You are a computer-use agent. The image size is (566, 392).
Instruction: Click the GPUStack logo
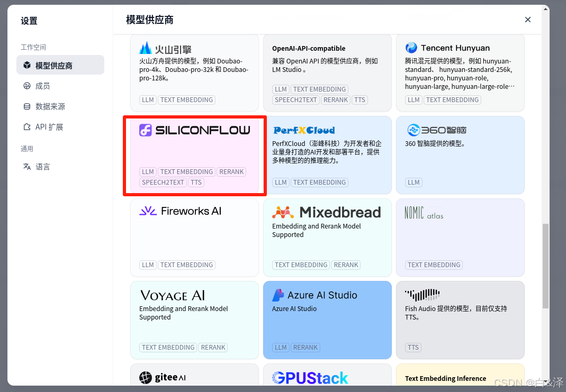point(310,378)
